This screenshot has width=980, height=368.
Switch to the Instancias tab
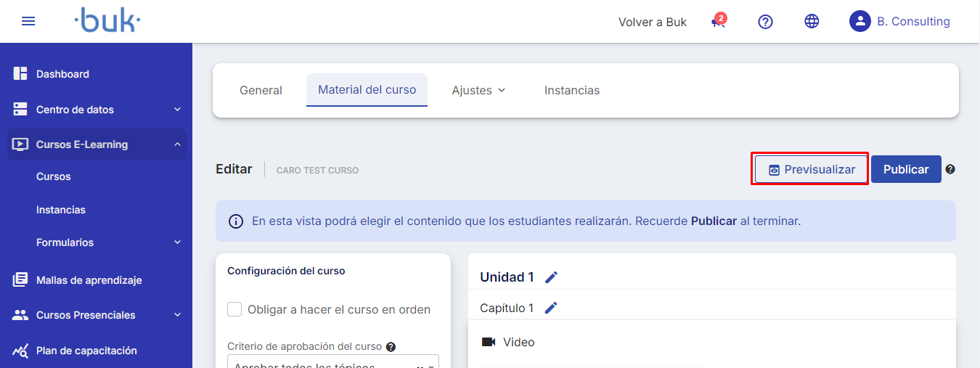click(572, 91)
